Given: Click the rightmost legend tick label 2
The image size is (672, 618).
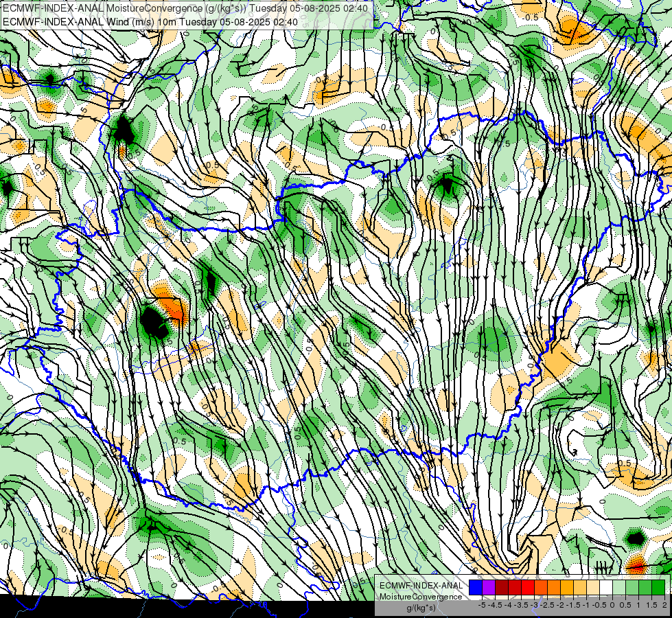Looking at the screenshot, I should click(x=664, y=605).
